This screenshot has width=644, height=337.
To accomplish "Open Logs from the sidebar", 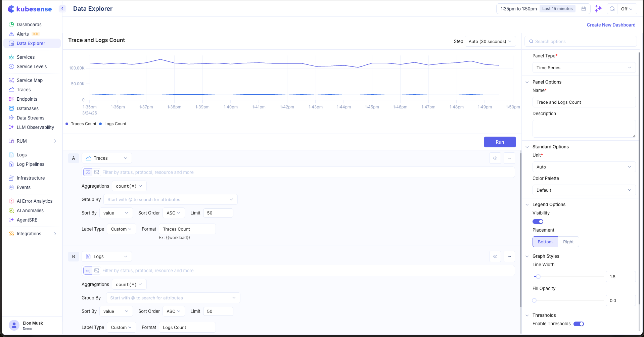I will pyautogui.click(x=22, y=155).
